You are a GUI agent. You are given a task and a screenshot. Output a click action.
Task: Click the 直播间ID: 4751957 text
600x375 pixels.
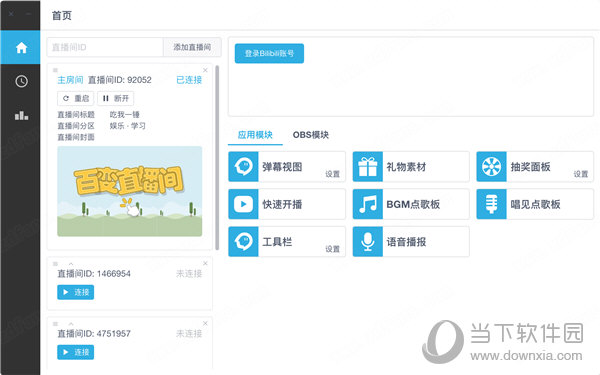pyautogui.click(x=94, y=334)
